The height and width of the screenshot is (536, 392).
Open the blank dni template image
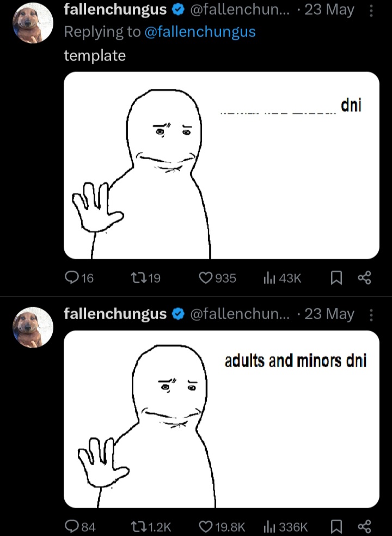coord(222,165)
